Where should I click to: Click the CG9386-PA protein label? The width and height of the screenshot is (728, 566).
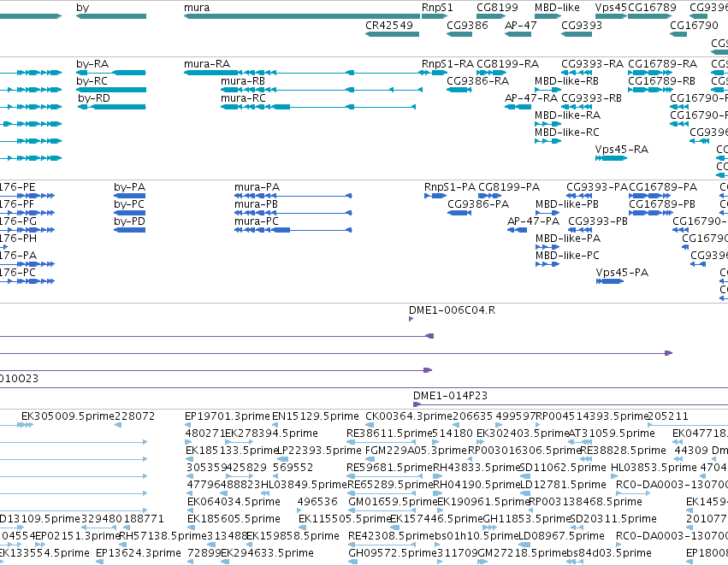478,204
